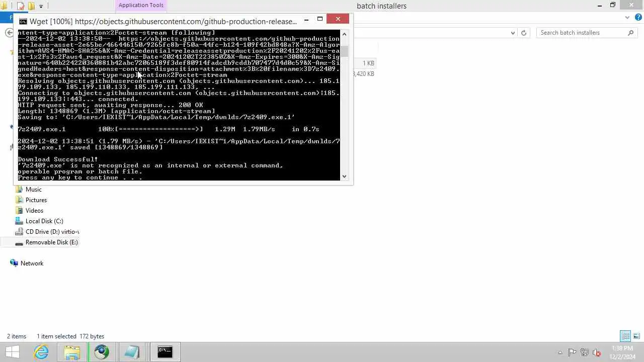Open File Explorer from the taskbar
This screenshot has height=362, width=644.
[72, 352]
